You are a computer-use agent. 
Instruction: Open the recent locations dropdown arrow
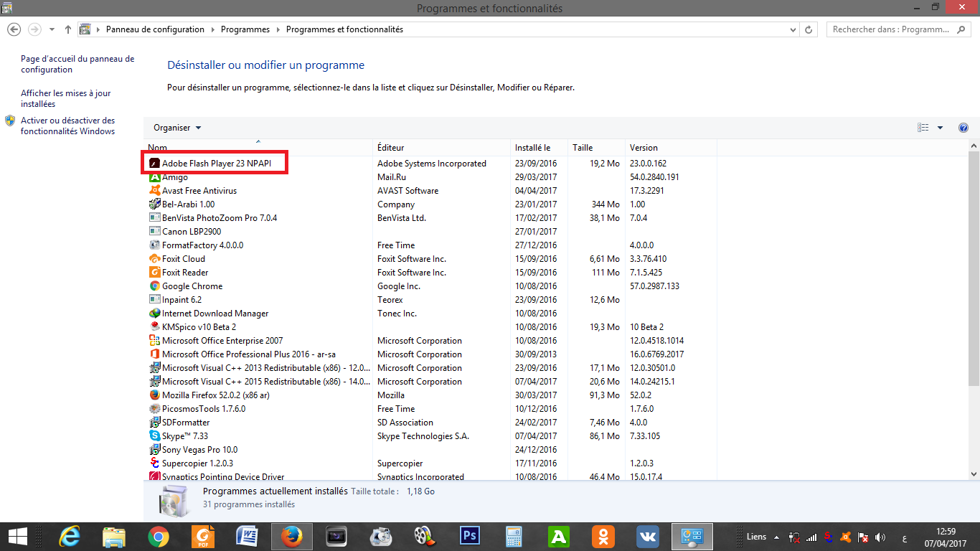click(52, 29)
